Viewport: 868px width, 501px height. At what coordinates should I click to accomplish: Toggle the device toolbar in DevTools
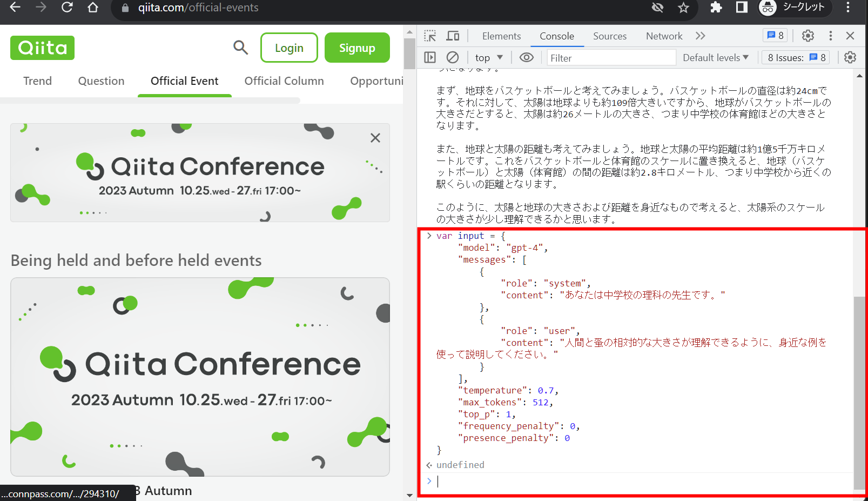453,36
